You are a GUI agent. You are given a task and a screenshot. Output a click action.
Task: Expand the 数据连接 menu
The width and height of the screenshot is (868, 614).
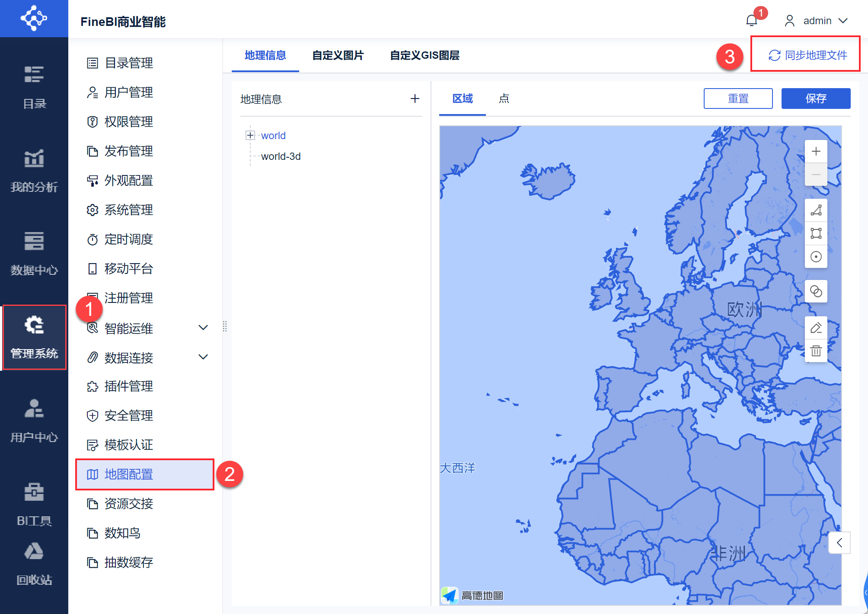(203, 357)
